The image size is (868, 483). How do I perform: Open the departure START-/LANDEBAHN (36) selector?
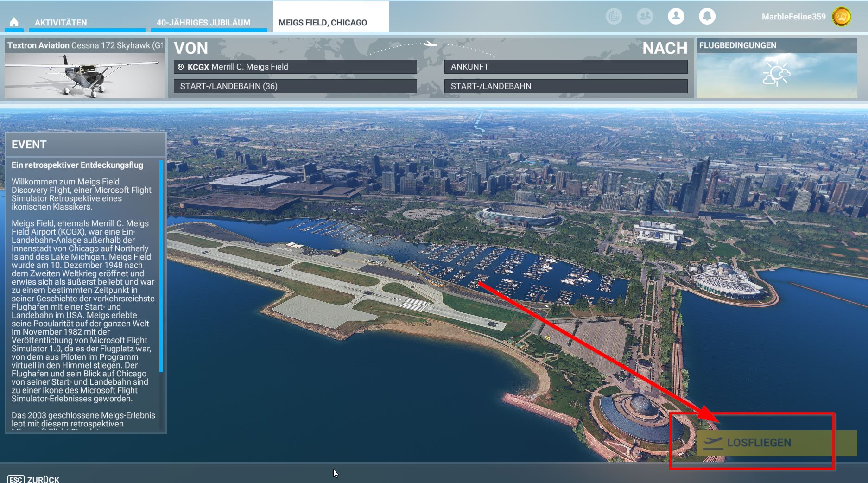[295, 86]
